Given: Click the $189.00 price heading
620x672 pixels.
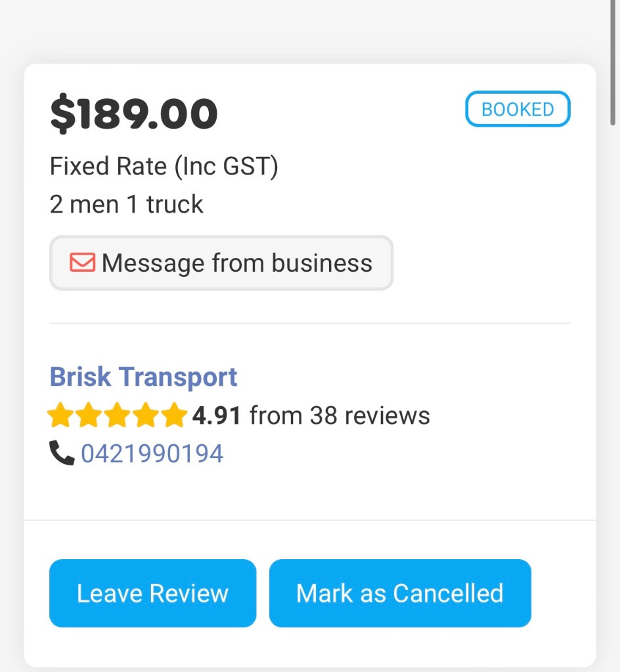Looking at the screenshot, I should tap(133, 114).
